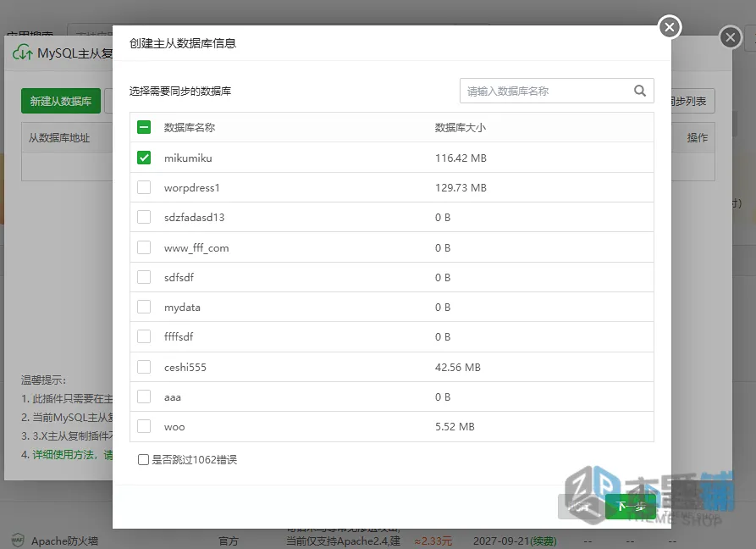Click the www_fff_com database name

[196, 248]
